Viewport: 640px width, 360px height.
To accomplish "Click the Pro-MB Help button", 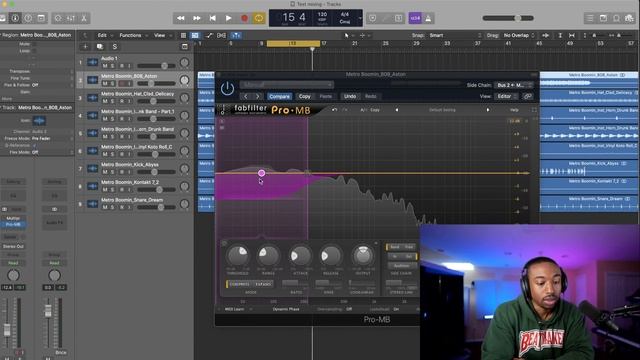I will [514, 110].
